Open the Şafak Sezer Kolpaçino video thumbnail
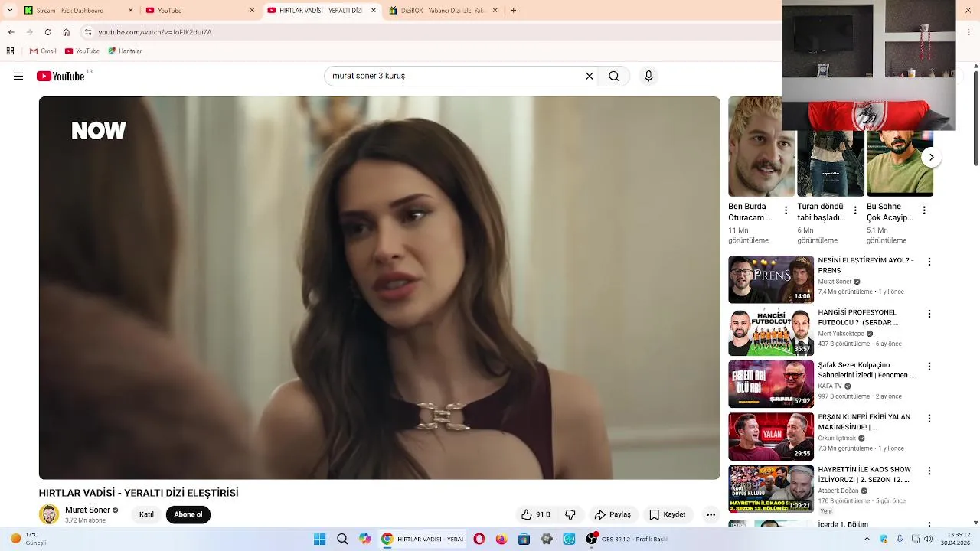980x551 pixels. tap(771, 384)
